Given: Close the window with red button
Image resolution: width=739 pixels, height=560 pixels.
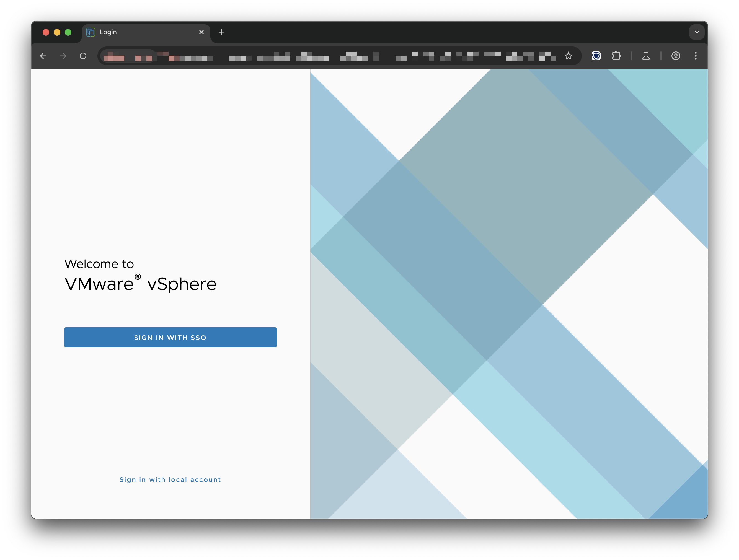Looking at the screenshot, I should (46, 32).
